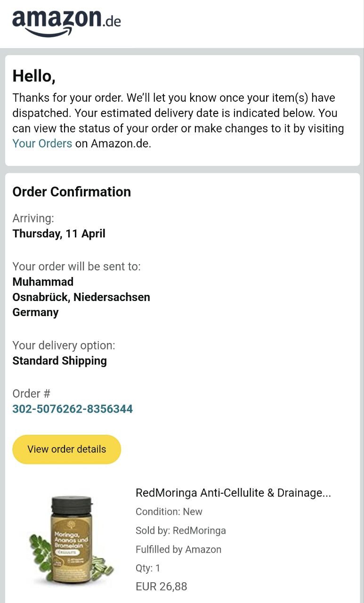Click the Order # label
Viewport: 364px width, 603px height.
pyautogui.click(x=31, y=394)
